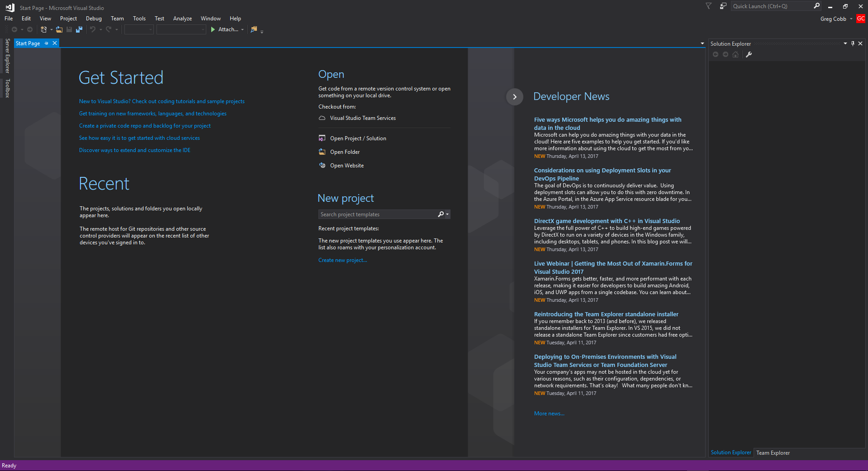The image size is (868, 471).
Task: Click 'Create a private code repo' link
Action: (145, 126)
